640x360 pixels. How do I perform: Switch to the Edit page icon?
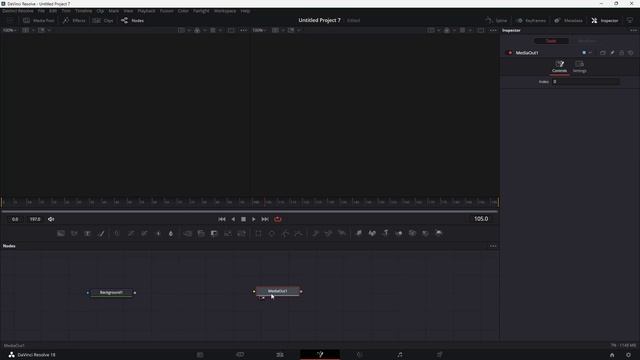click(x=280, y=355)
